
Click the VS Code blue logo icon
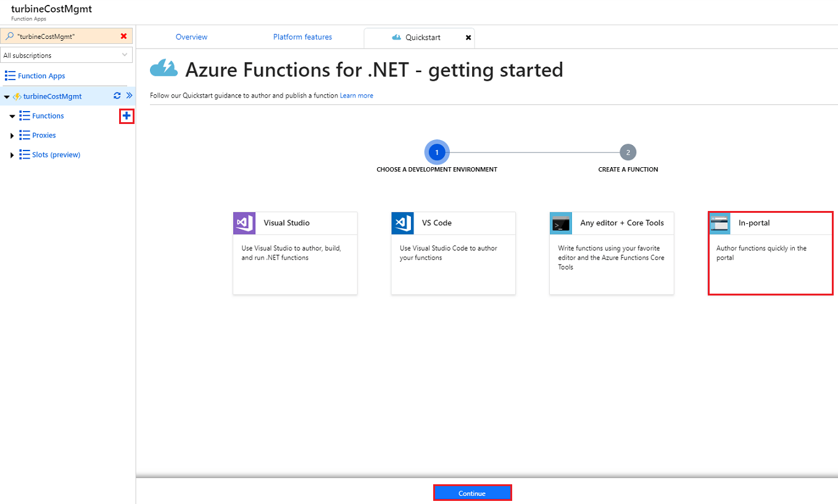pyautogui.click(x=402, y=223)
